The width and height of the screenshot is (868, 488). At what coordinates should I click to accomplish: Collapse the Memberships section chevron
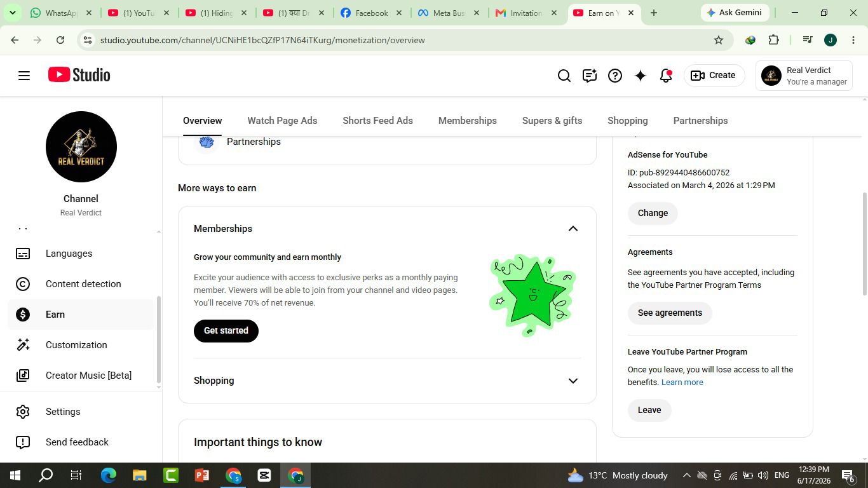pyautogui.click(x=573, y=229)
